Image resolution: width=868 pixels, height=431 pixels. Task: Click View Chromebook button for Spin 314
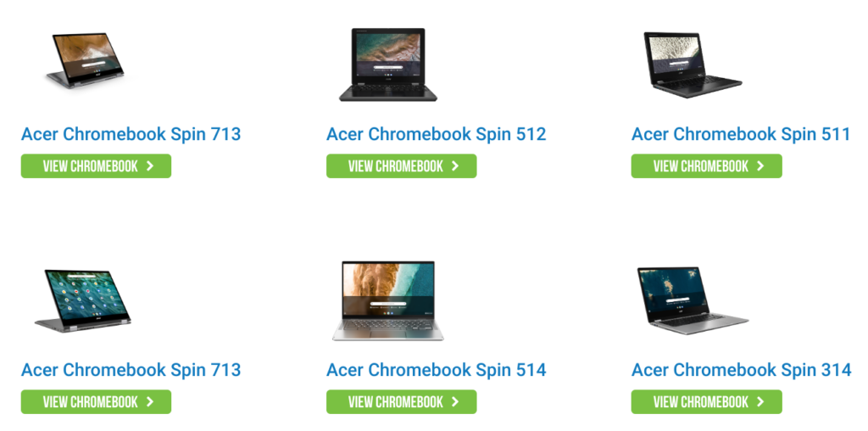point(706,401)
